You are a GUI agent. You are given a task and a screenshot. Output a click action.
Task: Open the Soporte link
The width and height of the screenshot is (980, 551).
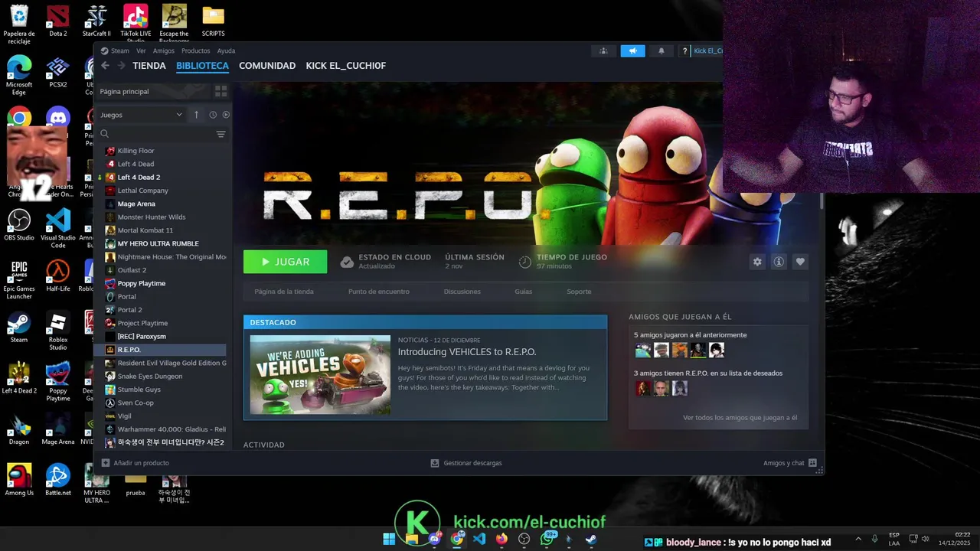point(579,292)
